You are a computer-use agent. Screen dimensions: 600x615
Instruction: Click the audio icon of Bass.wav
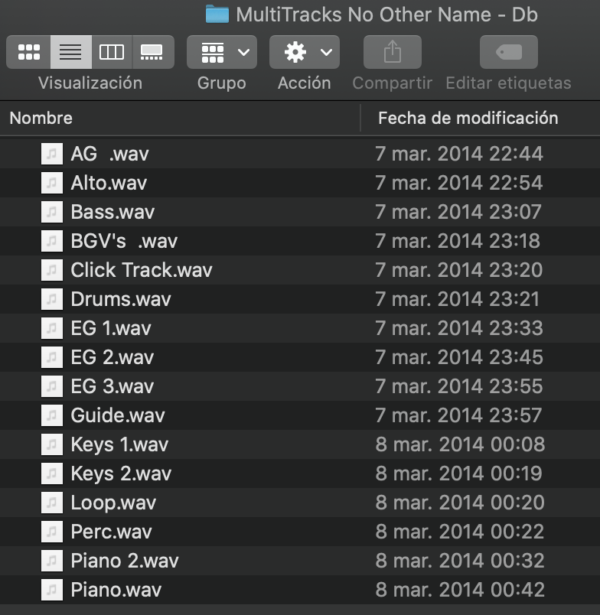(x=52, y=212)
